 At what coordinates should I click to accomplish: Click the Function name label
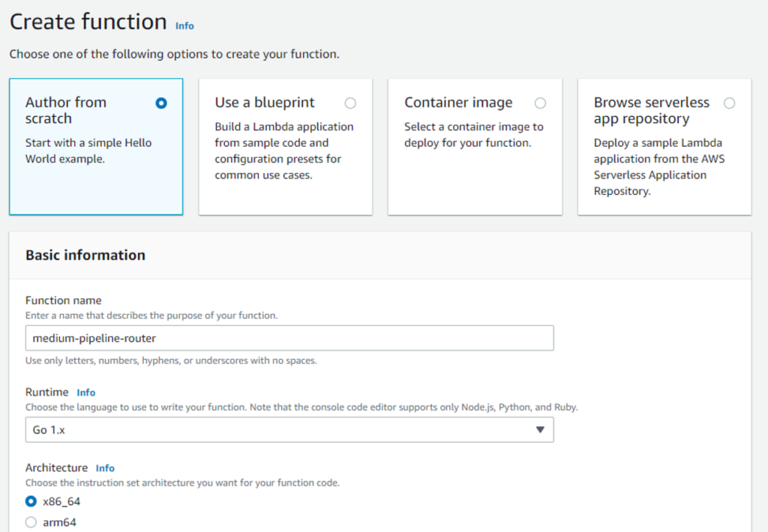[x=64, y=300]
